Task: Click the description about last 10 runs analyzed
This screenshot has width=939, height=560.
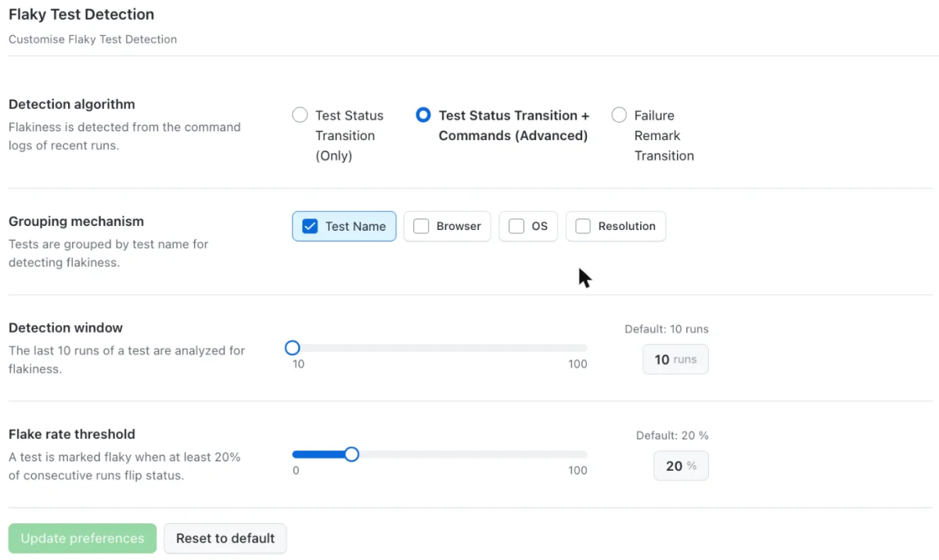Action: click(127, 360)
